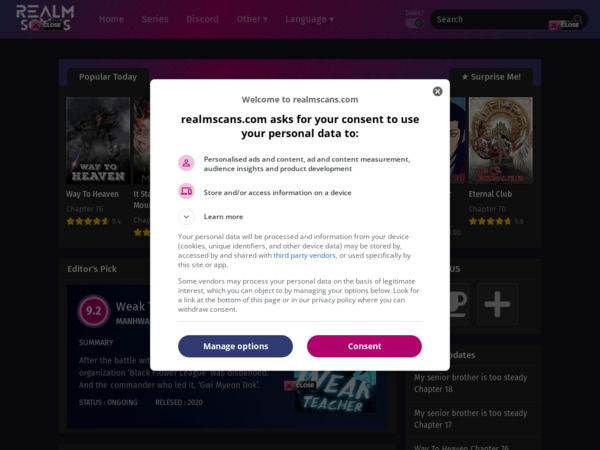The height and width of the screenshot is (450, 600).
Task: Click the 9.2 rating score circle
Action: click(94, 311)
